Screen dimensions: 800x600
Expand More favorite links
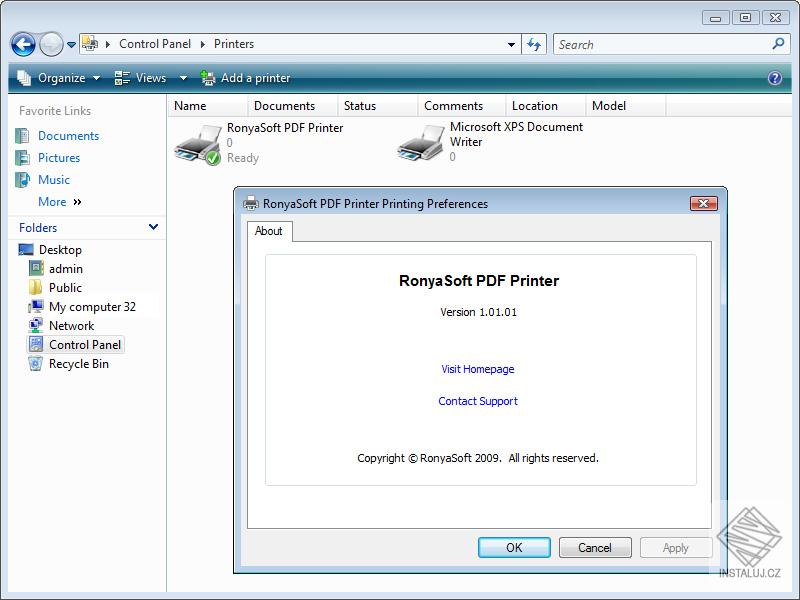pos(60,202)
